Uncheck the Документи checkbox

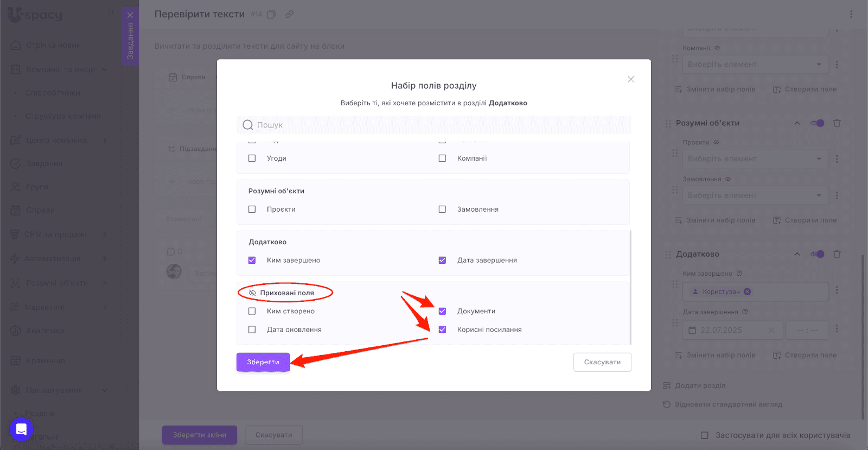coord(442,311)
